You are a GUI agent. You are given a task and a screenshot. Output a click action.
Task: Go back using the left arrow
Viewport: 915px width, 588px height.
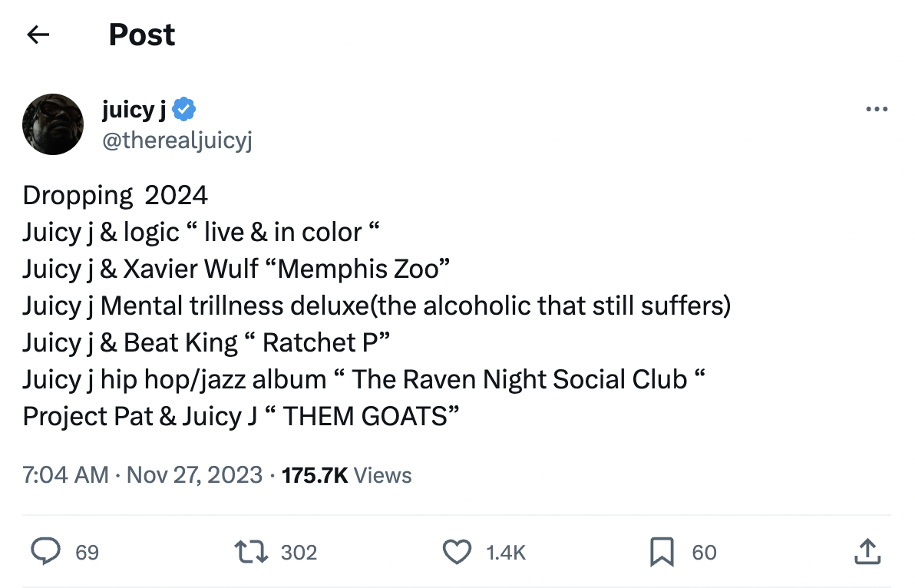click(x=38, y=35)
